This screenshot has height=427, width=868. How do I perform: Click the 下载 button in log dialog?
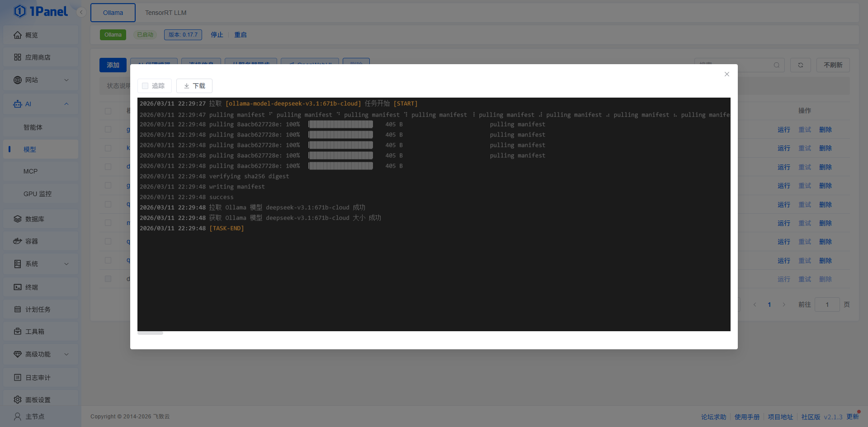(194, 86)
